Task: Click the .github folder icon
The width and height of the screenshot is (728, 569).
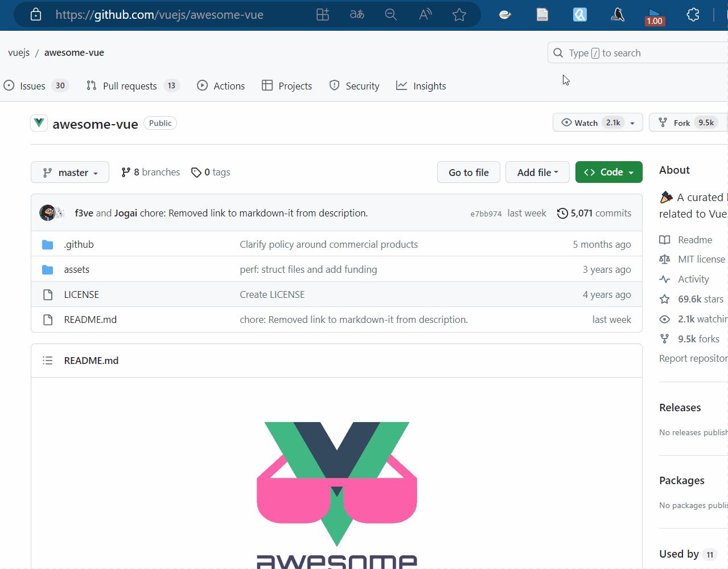Action: (48, 244)
